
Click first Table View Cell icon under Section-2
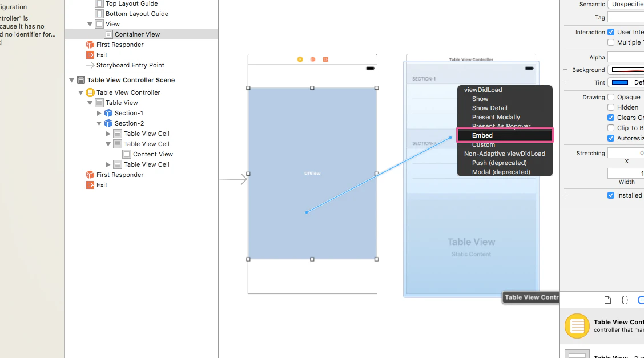click(118, 134)
